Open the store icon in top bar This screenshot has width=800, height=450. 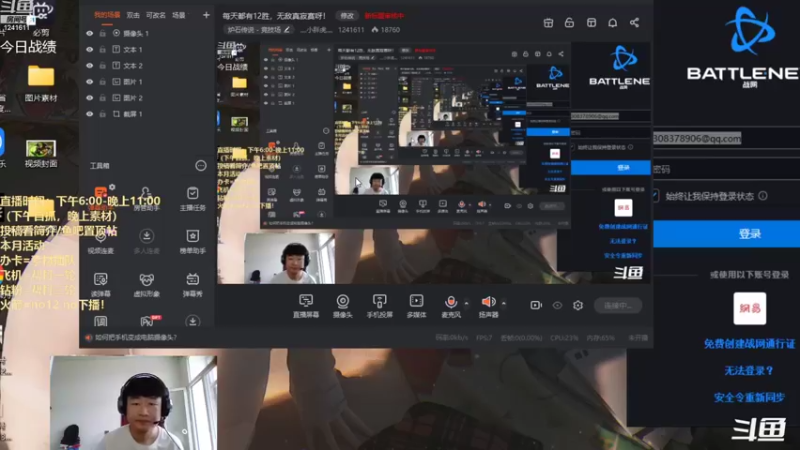(x=548, y=22)
